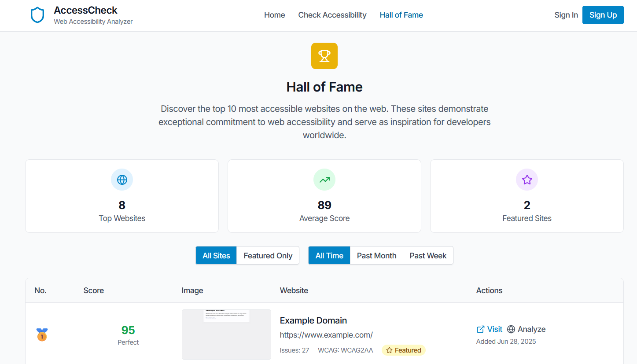Click the purple star Featured Sites icon
Viewport: 637px width, 364px height.
tap(527, 180)
